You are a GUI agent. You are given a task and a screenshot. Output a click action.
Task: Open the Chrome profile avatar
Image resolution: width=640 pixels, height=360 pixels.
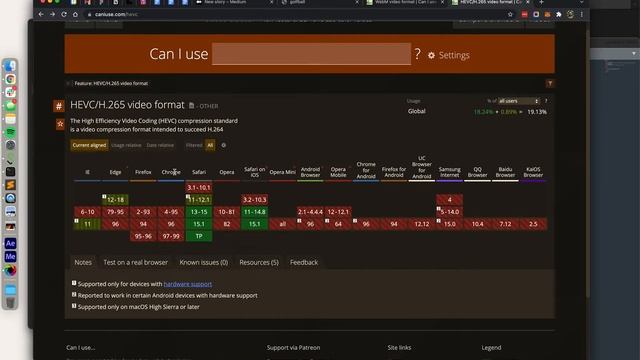[x=570, y=14]
